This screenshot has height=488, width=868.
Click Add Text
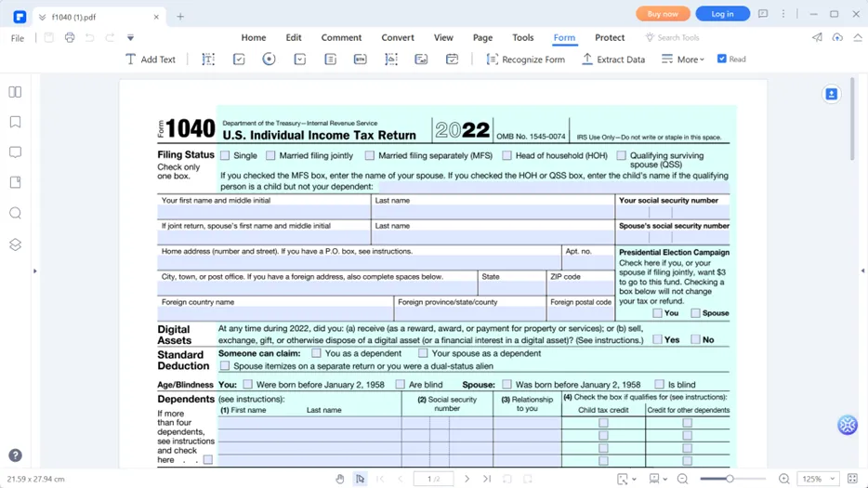150,59
